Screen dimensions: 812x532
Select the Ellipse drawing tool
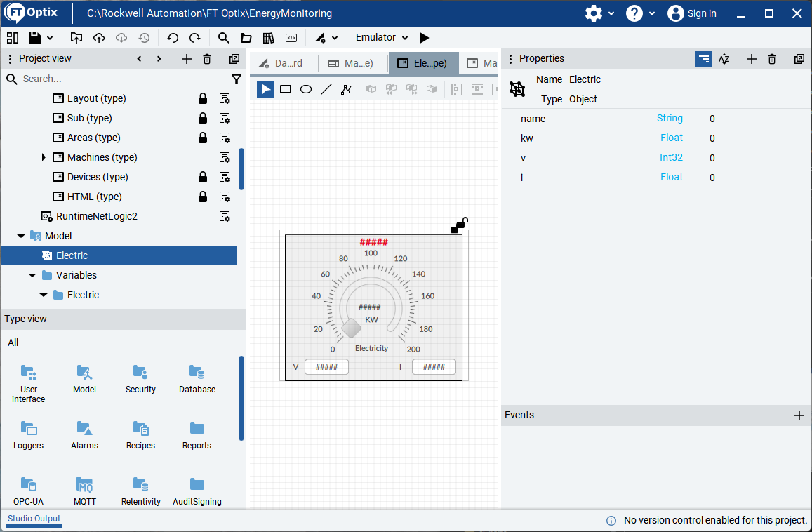[x=306, y=89]
